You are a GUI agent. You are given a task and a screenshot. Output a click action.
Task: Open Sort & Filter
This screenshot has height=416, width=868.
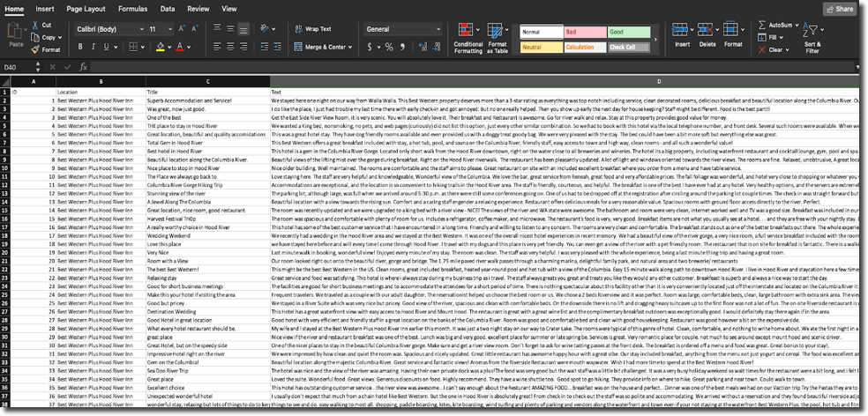[x=812, y=39]
